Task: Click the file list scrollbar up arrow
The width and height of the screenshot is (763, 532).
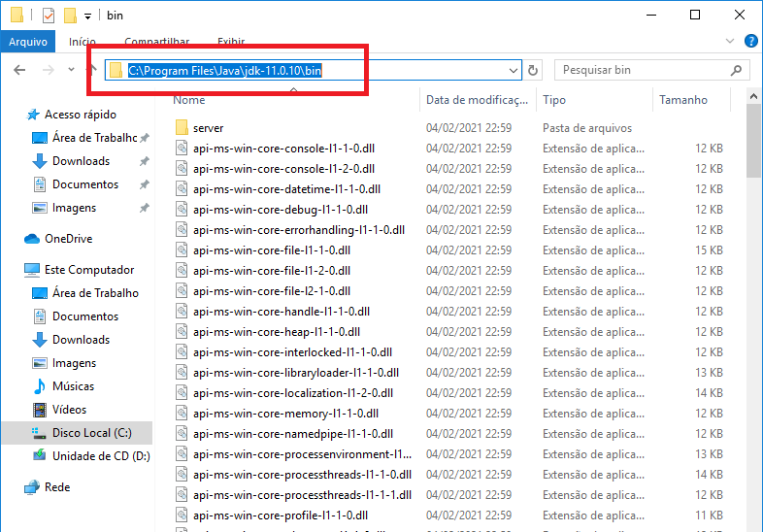Action: click(x=753, y=96)
